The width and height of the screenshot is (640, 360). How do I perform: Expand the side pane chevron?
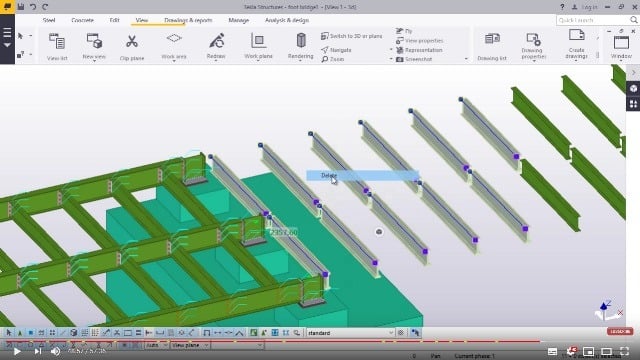click(633, 73)
